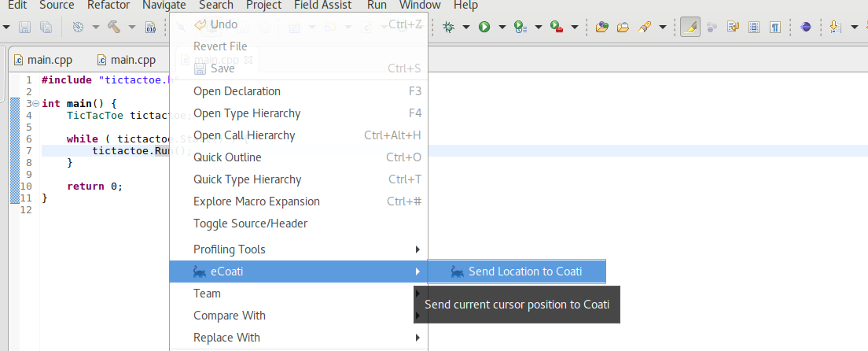Click the file icon on second main.cpp tab

101,60
